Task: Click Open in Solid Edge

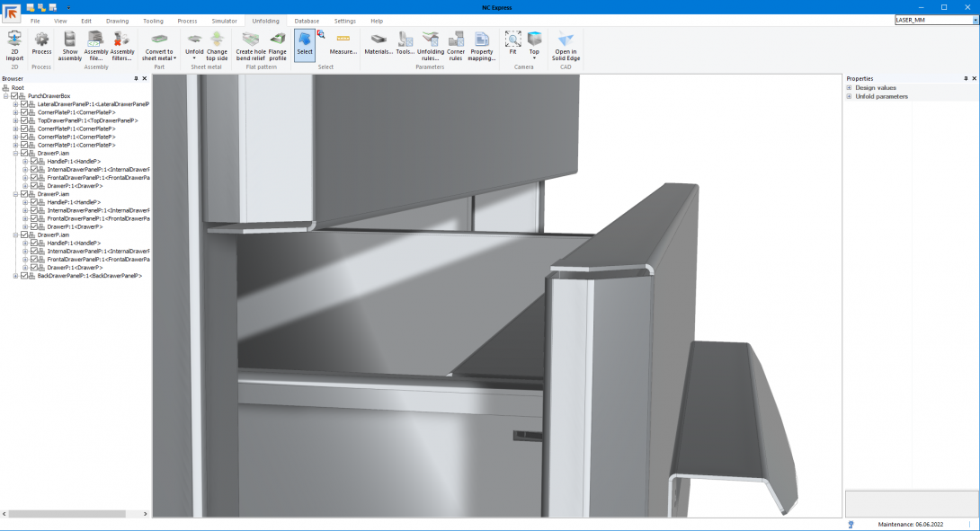Action: click(566, 45)
